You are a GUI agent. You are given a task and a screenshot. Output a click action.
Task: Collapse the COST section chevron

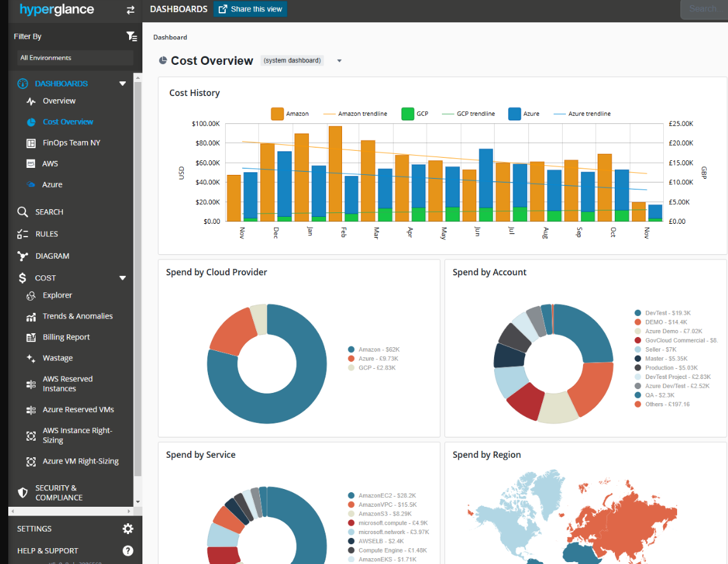point(122,278)
